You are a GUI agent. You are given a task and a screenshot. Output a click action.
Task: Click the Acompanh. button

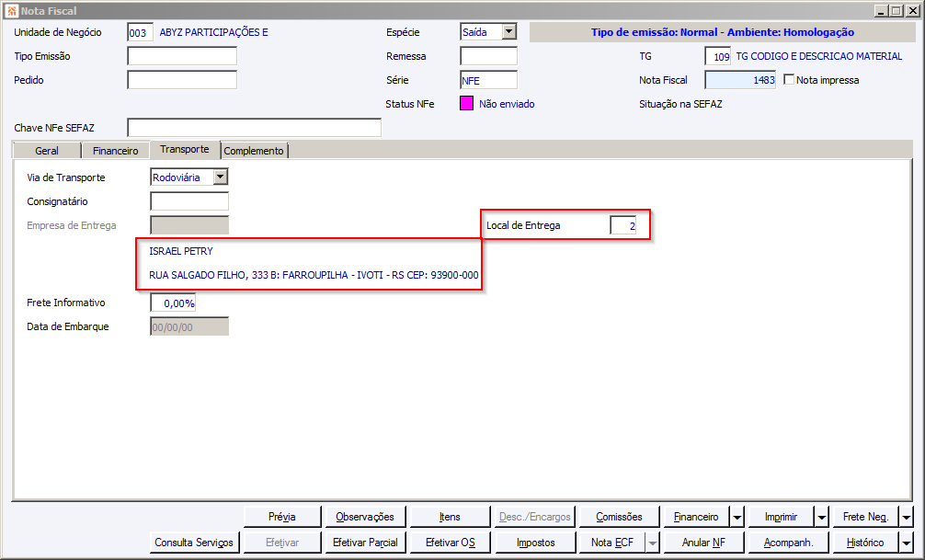tap(788, 543)
